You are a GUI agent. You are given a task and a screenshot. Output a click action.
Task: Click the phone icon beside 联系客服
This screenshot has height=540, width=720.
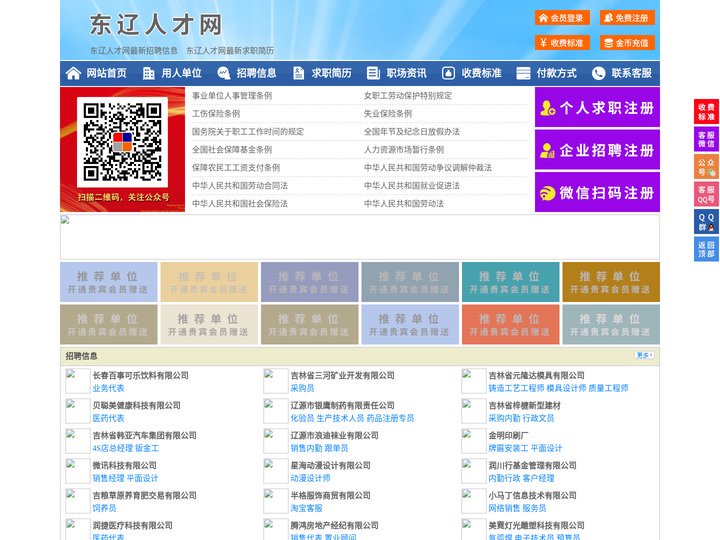tap(598, 73)
